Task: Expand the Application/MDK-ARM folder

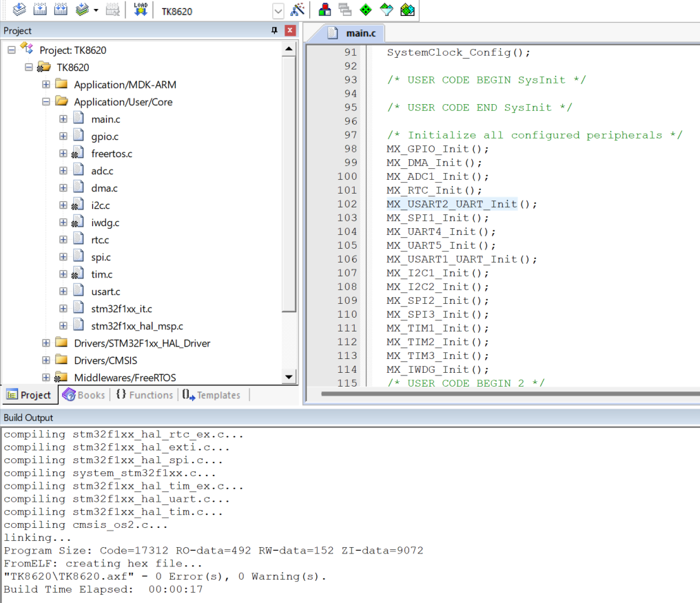Action: [x=46, y=84]
